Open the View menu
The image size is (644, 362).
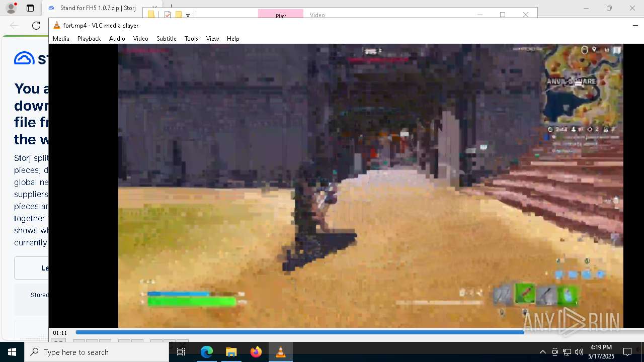pos(212,39)
